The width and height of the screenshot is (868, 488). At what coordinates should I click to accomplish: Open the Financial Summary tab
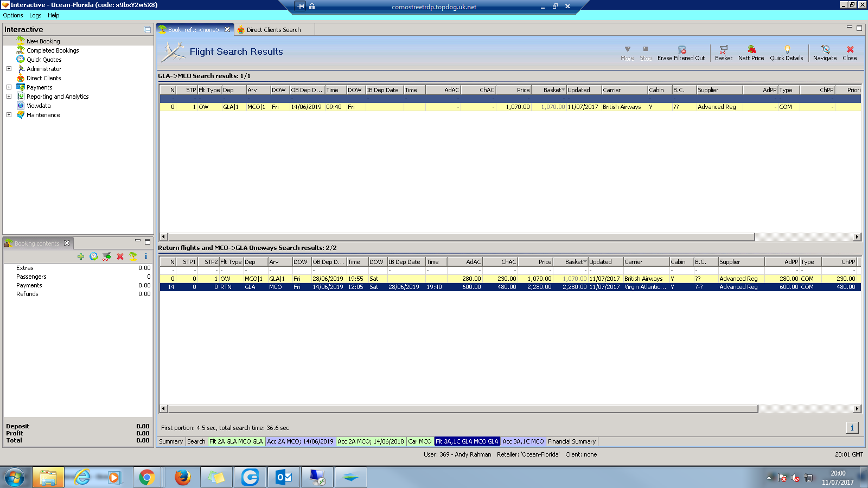(x=572, y=441)
